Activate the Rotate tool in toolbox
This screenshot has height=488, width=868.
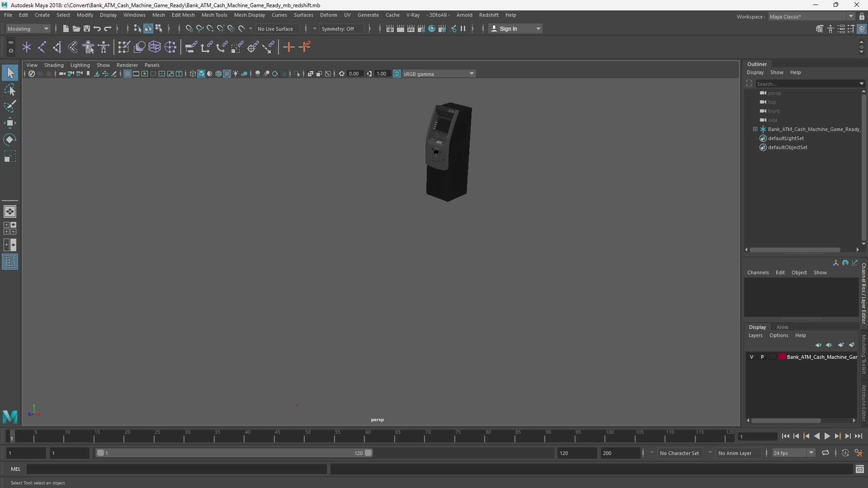coord(10,140)
